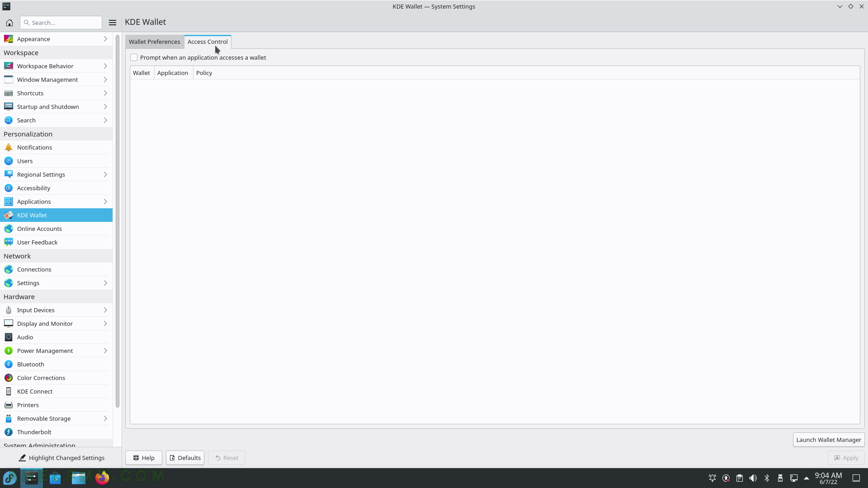Screen dimensions: 868x488
Task: Expand the Shortcuts chevron
Action: coord(105,93)
